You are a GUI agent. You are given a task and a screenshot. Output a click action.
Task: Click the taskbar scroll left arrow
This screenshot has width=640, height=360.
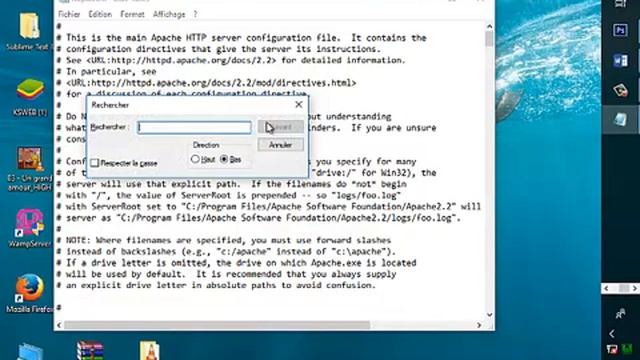coord(607,289)
